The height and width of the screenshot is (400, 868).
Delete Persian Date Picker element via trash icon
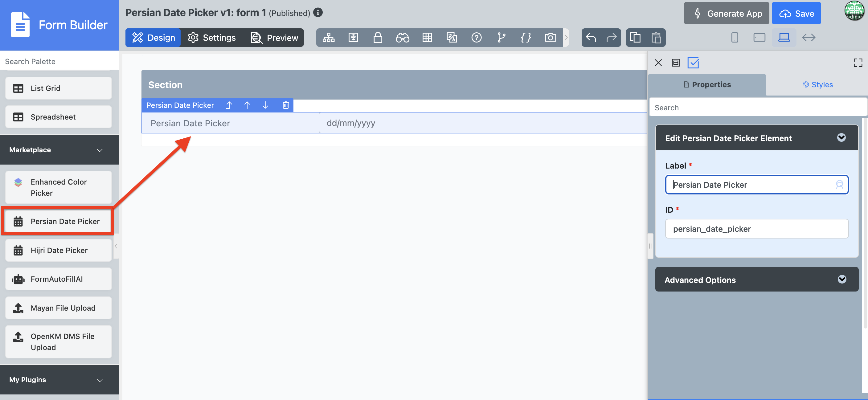285,105
